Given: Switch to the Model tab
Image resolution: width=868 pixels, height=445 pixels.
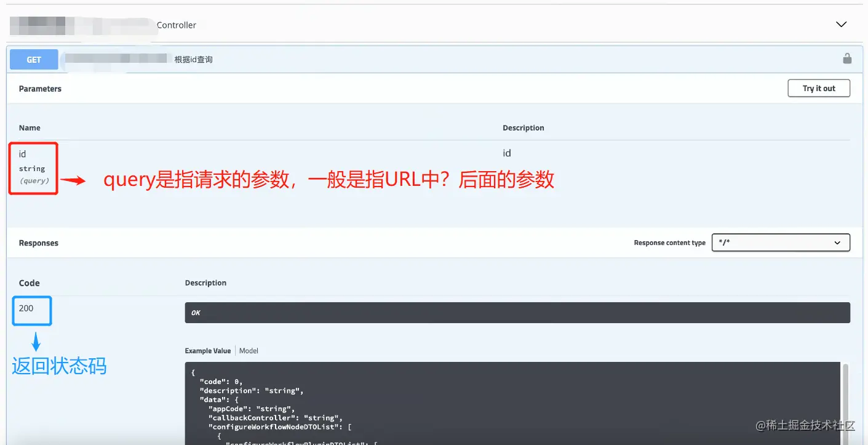Looking at the screenshot, I should 249,351.
